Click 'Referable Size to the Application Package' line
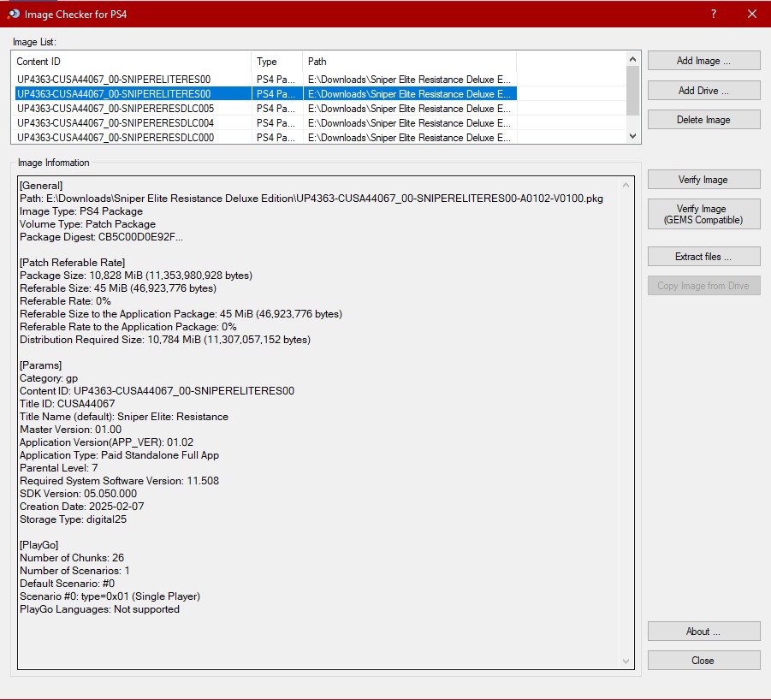The width and height of the screenshot is (771, 700). (181, 313)
